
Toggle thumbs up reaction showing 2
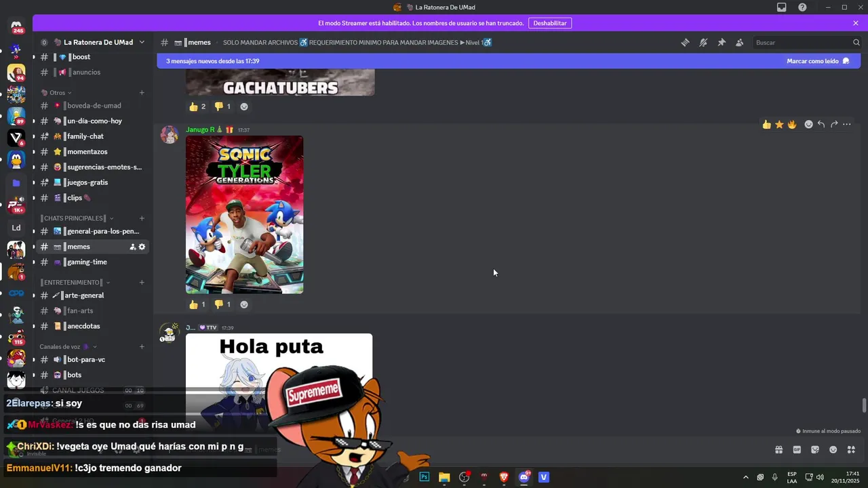197,106
